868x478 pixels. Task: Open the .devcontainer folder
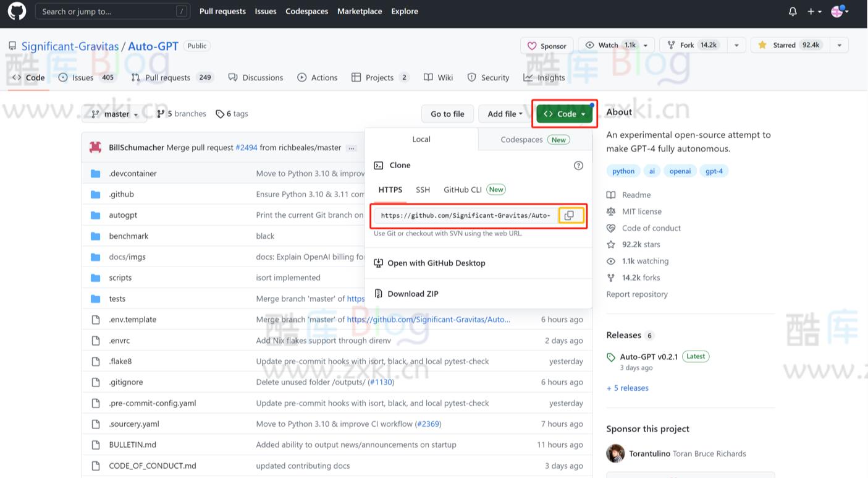pyautogui.click(x=133, y=174)
